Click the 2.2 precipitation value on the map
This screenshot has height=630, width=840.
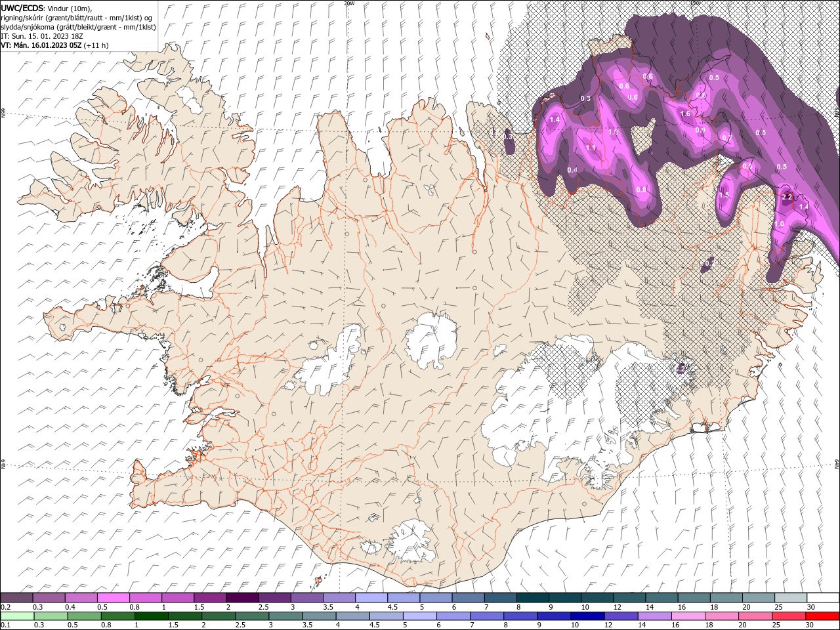point(788,197)
